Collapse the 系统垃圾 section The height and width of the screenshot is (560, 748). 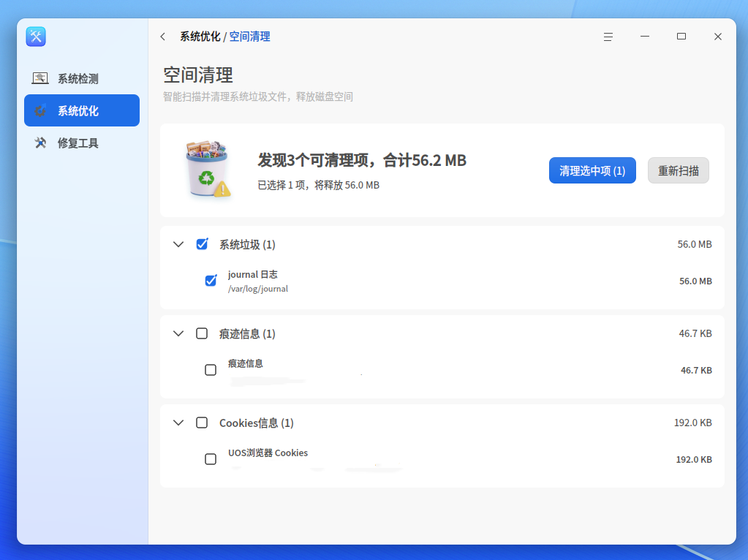pos(178,244)
